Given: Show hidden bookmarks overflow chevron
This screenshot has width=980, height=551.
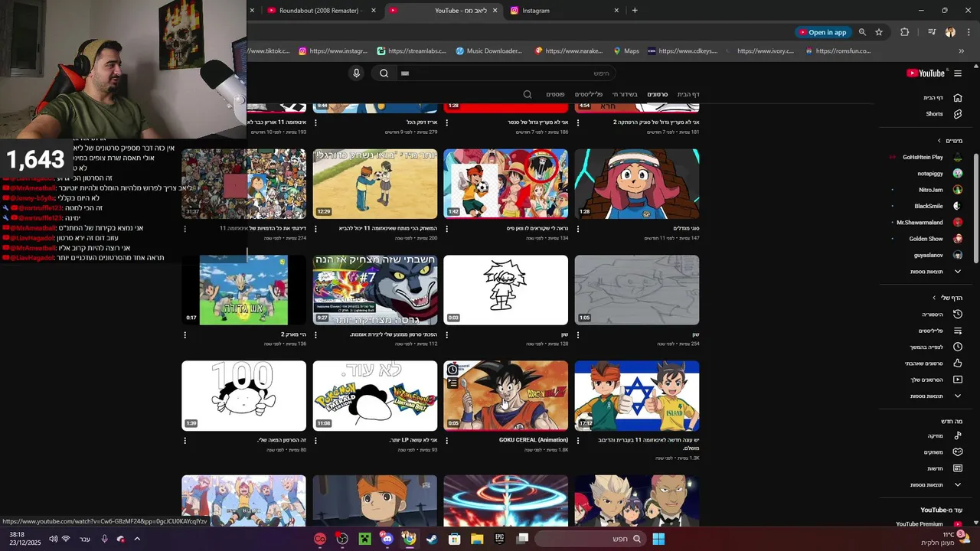Looking at the screenshot, I should click(x=961, y=51).
